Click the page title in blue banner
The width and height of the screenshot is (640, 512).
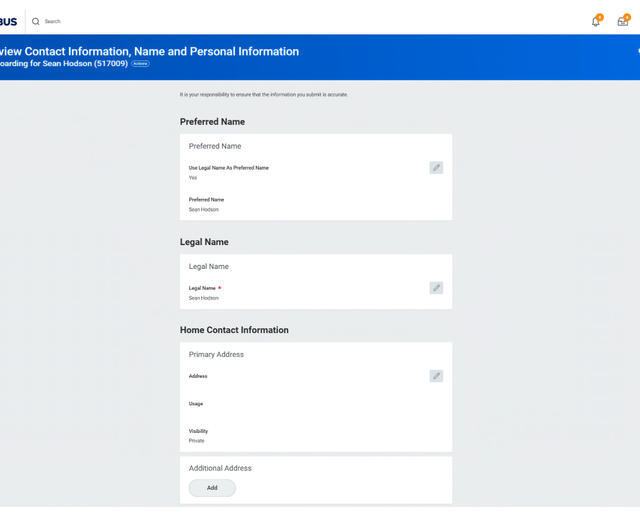click(x=149, y=51)
